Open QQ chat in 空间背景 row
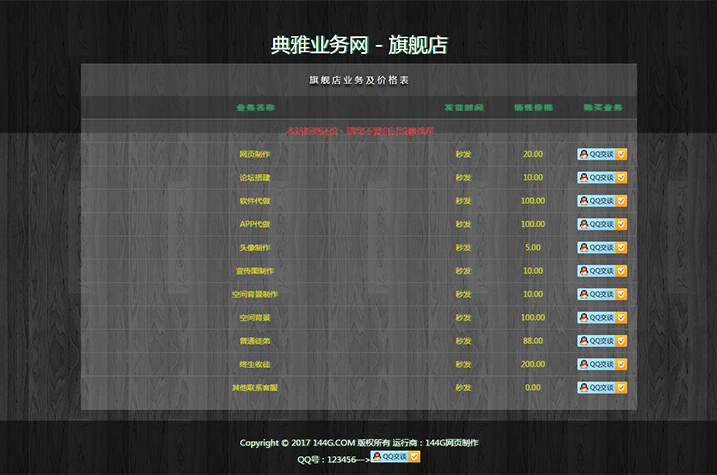The height and width of the screenshot is (475, 717). click(601, 317)
